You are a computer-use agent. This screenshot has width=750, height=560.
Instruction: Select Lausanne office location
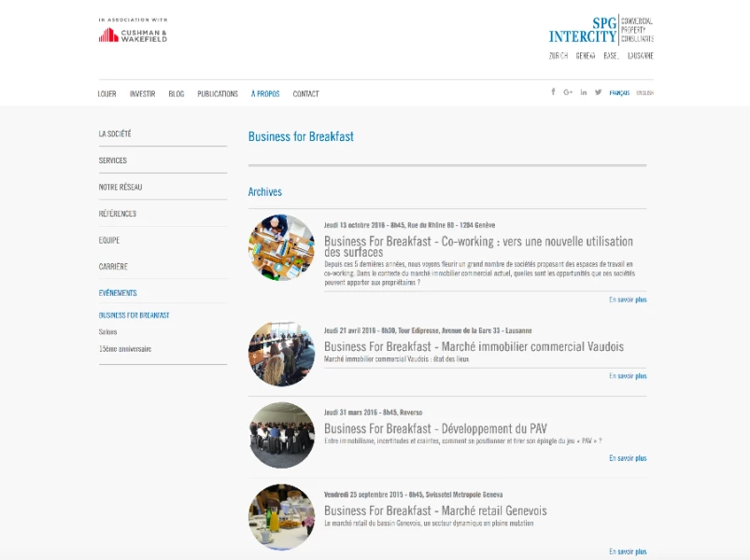coord(641,56)
